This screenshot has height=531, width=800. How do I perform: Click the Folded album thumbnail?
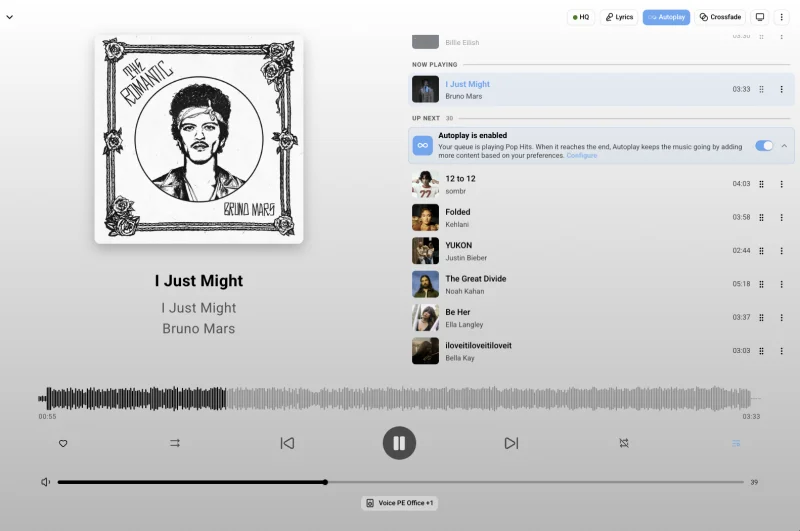[425, 218]
